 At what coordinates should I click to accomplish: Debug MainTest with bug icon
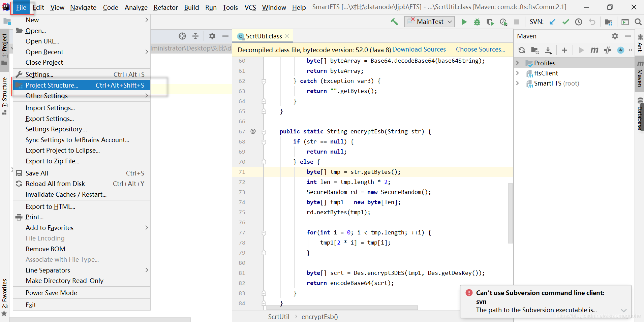[477, 22]
